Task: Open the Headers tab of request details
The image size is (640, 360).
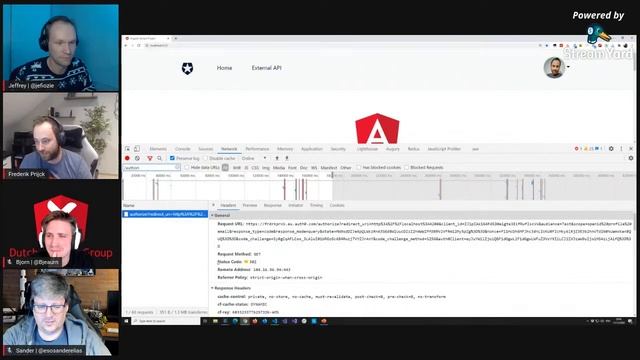Action: (x=228, y=205)
